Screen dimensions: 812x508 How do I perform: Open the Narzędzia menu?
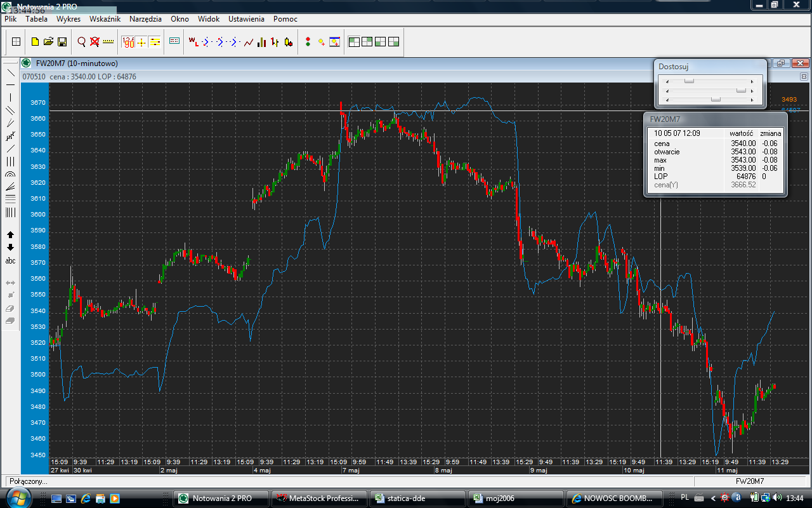(x=145, y=19)
